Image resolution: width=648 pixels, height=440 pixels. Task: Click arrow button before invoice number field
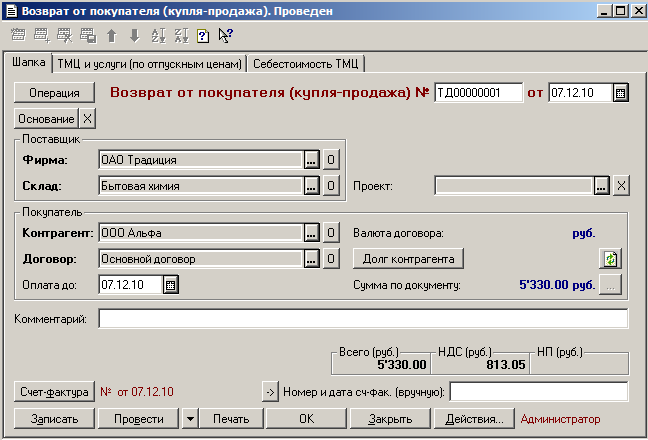point(269,391)
